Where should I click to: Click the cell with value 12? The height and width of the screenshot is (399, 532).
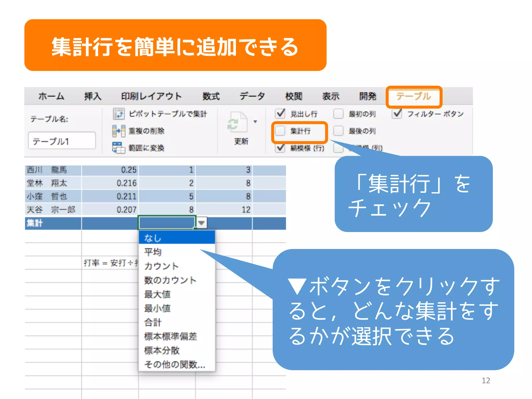pos(224,210)
